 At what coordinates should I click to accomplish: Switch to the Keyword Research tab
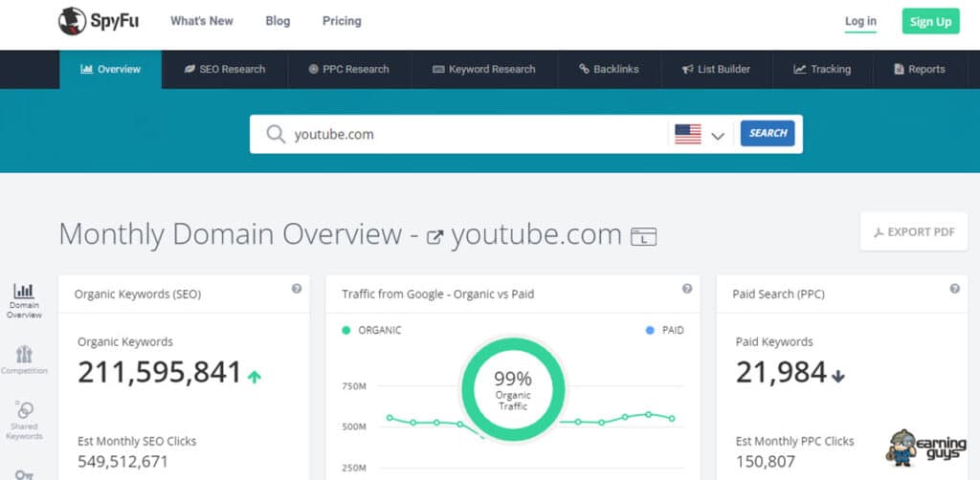[x=483, y=69]
